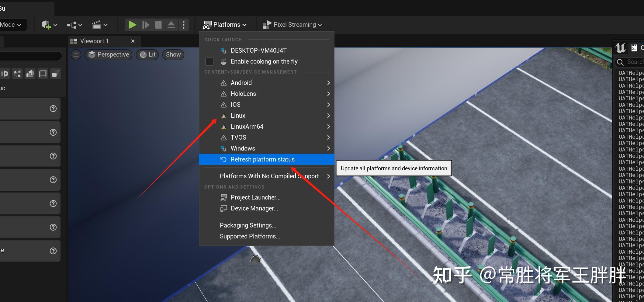Toggle the Show viewport overlay button
The image size is (644, 302).
173,54
